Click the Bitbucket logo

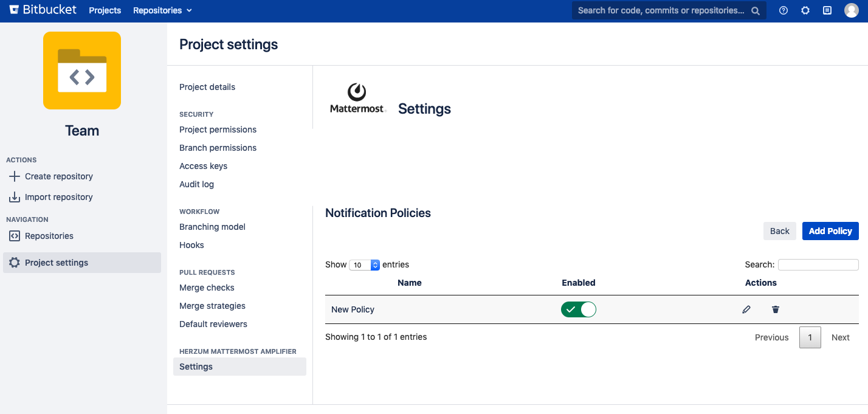click(x=42, y=10)
